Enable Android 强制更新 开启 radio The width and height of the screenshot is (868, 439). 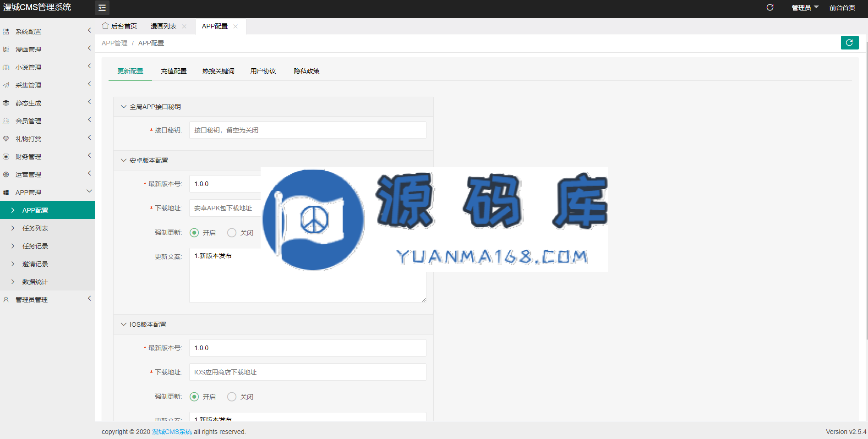(x=194, y=233)
